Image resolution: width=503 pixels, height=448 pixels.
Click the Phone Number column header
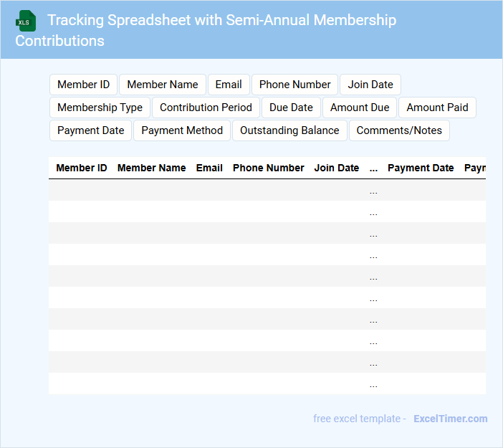point(269,168)
